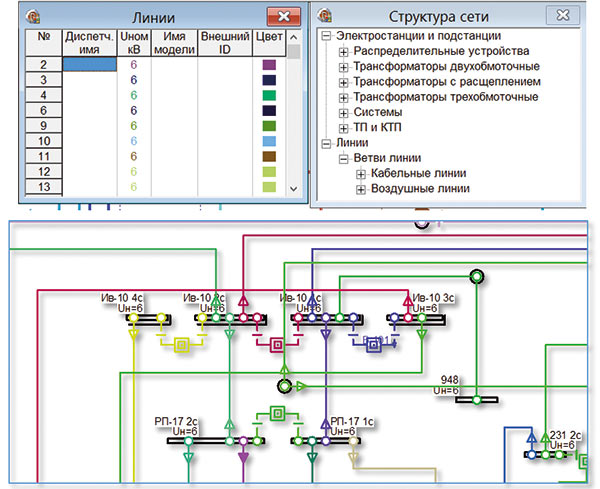Expand Трансформаторы трехобмоточные in network tree
This screenshot has height=489, width=600.
pyautogui.click(x=343, y=97)
